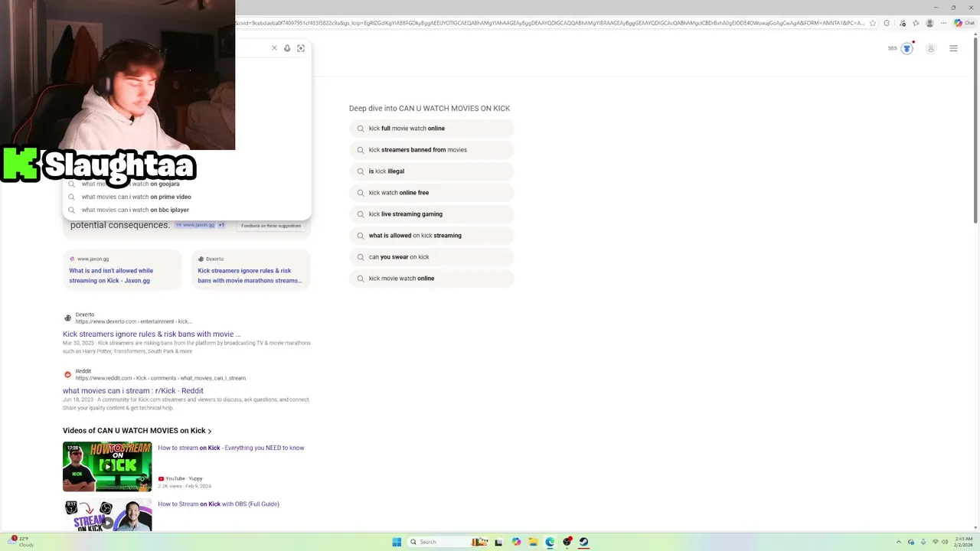The height and width of the screenshot is (551, 980).
Task: Open the Windows Start menu
Action: tap(397, 542)
